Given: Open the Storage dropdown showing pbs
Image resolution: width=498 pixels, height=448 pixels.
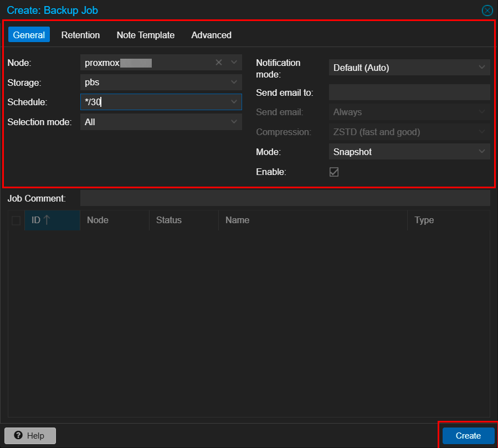Looking at the screenshot, I should pyautogui.click(x=234, y=83).
